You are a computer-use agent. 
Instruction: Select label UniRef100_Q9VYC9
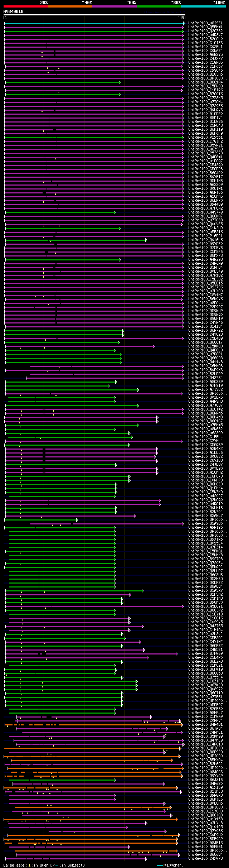205,776
